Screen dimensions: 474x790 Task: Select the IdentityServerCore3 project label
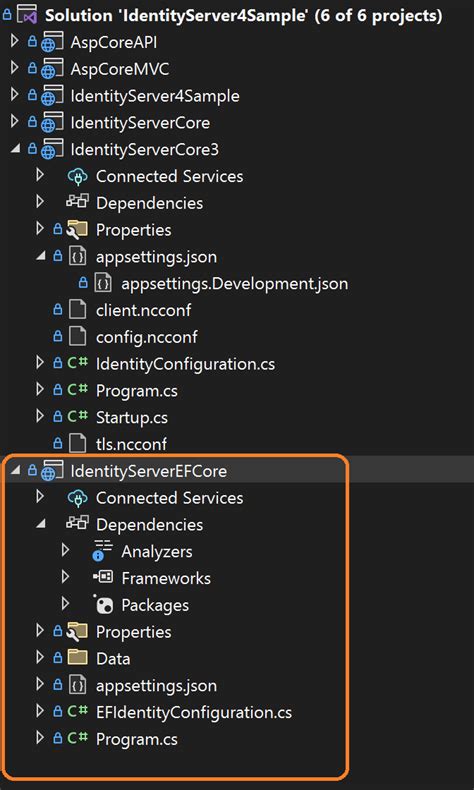click(x=145, y=150)
